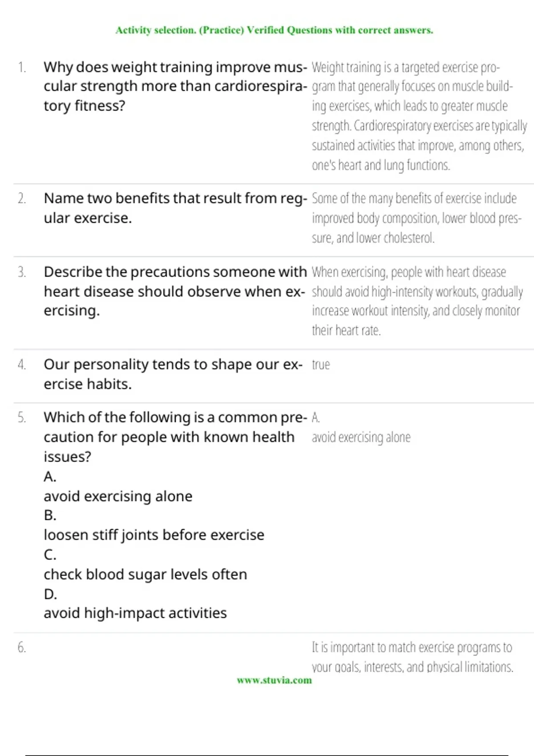Click option letter C in question 5
Screen dimensions: 534x756
tap(50, 555)
